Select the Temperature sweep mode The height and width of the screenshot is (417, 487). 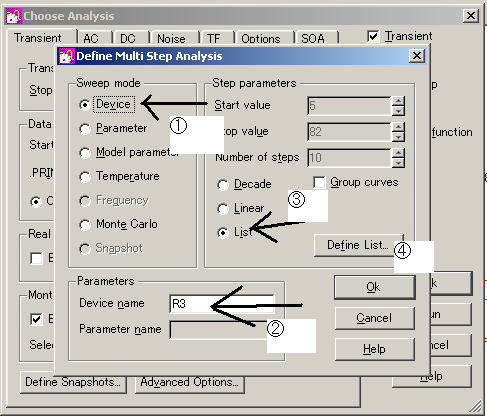pyautogui.click(x=85, y=177)
